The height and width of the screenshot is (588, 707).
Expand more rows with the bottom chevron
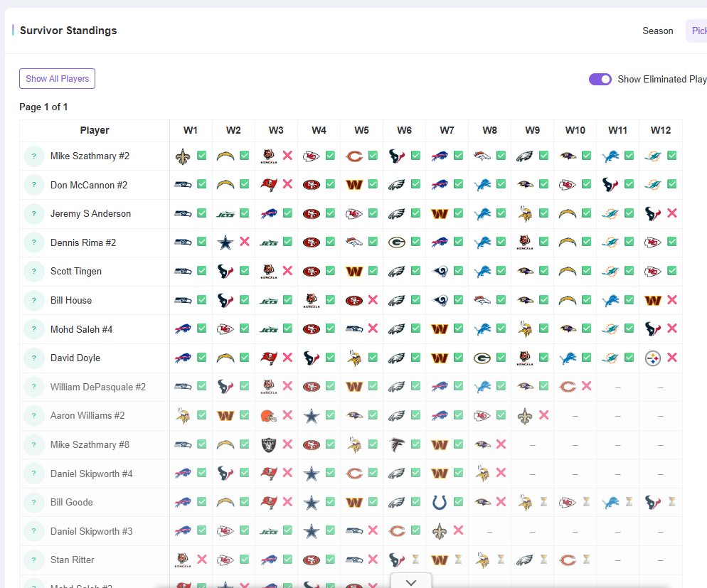click(410, 582)
